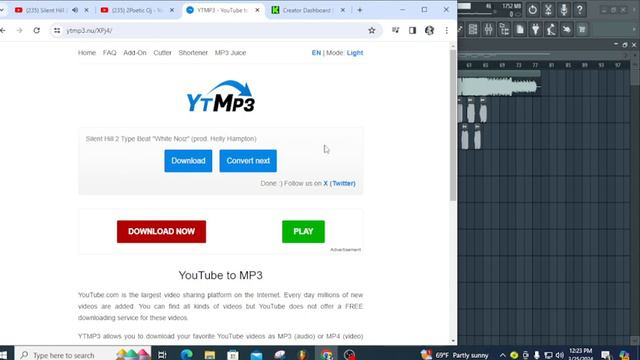
Task: Start one-click audio recording microphone icon
Action: (x=564, y=9)
